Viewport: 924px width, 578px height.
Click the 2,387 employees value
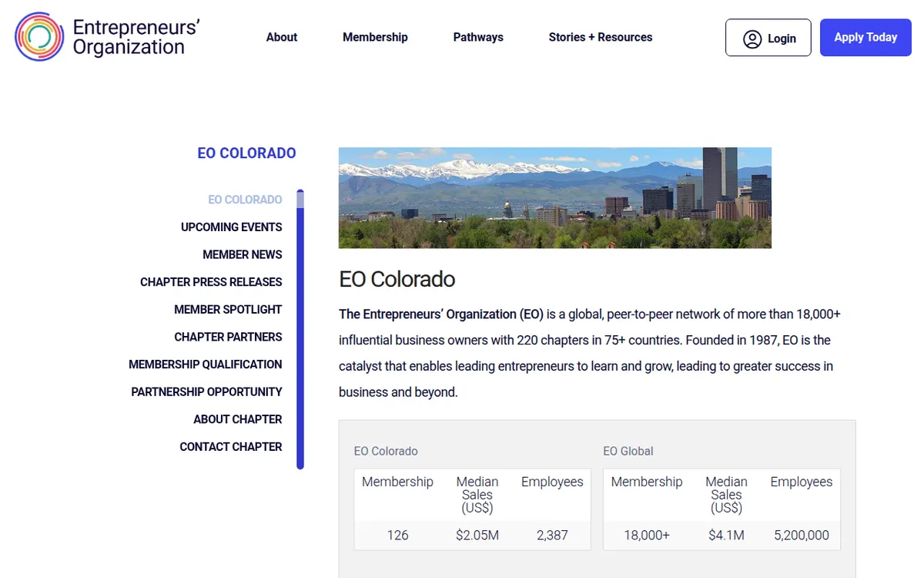pos(552,535)
